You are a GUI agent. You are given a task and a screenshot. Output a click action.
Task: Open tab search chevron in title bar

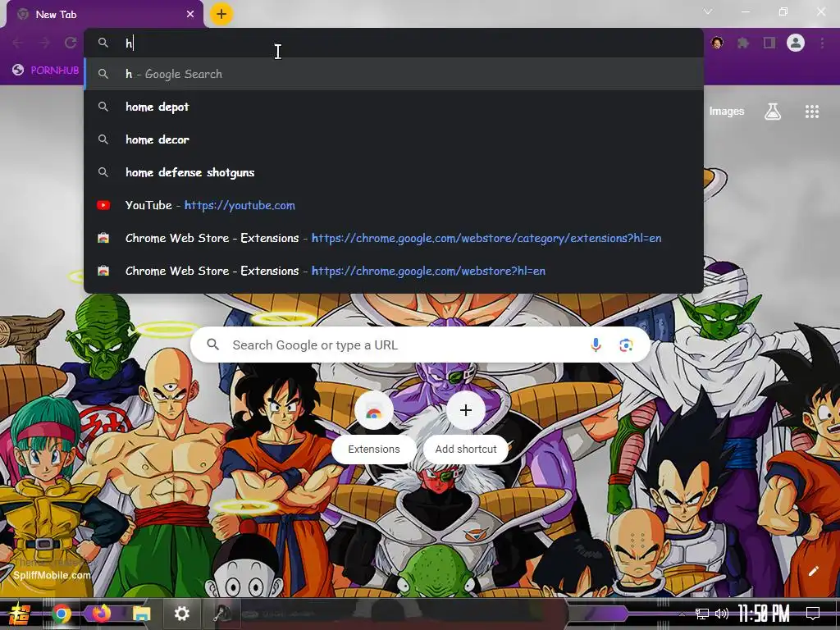point(708,11)
